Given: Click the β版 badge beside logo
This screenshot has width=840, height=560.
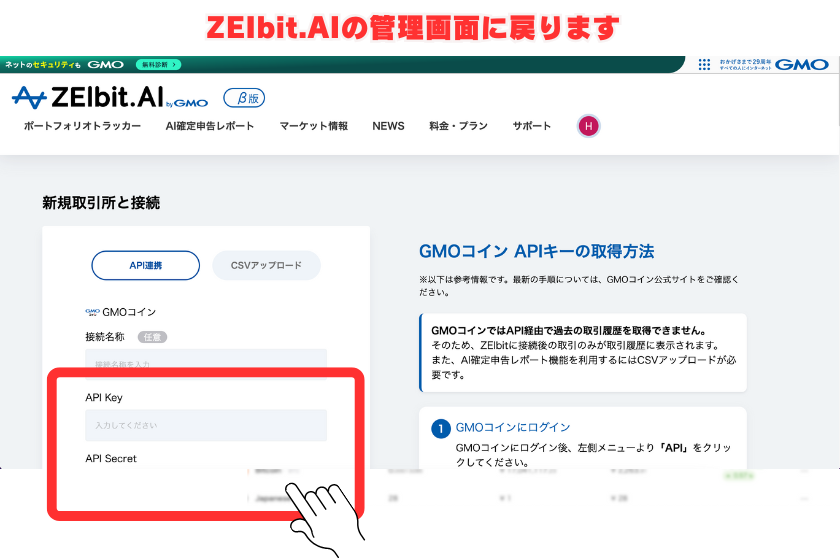Looking at the screenshot, I should pos(243,98).
